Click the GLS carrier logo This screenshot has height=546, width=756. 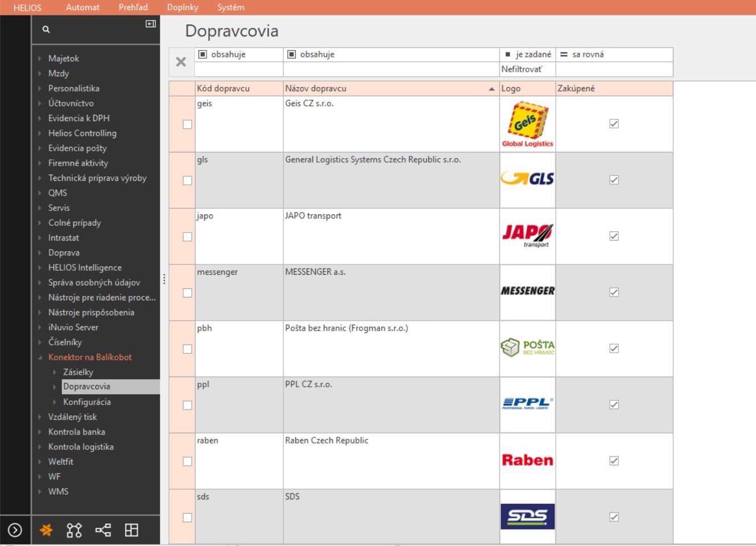click(x=527, y=179)
